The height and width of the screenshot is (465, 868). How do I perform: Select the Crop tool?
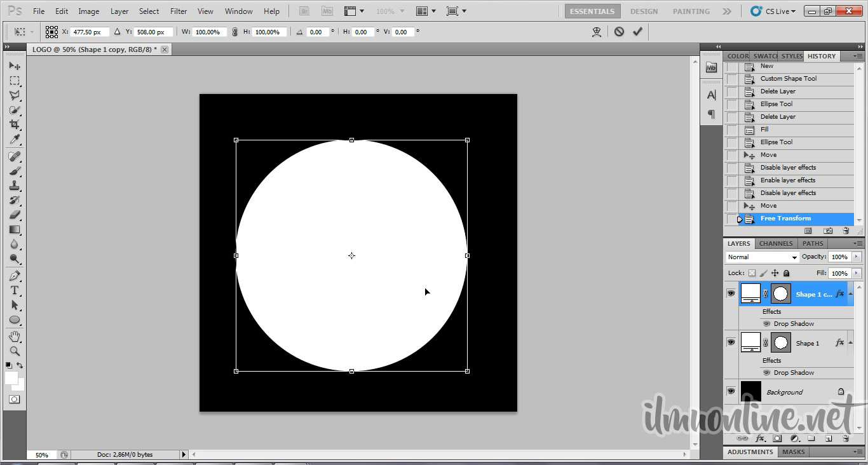[14, 125]
